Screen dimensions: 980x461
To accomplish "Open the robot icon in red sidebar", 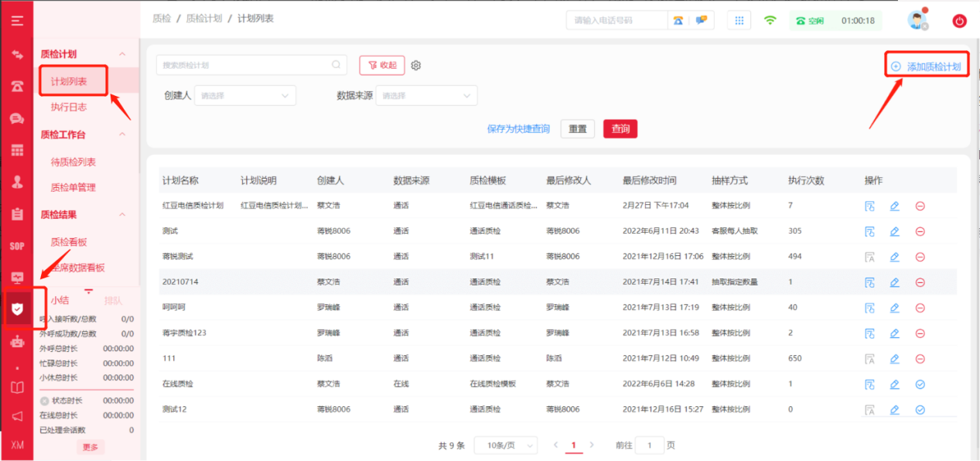I will pyautogui.click(x=16, y=341).
